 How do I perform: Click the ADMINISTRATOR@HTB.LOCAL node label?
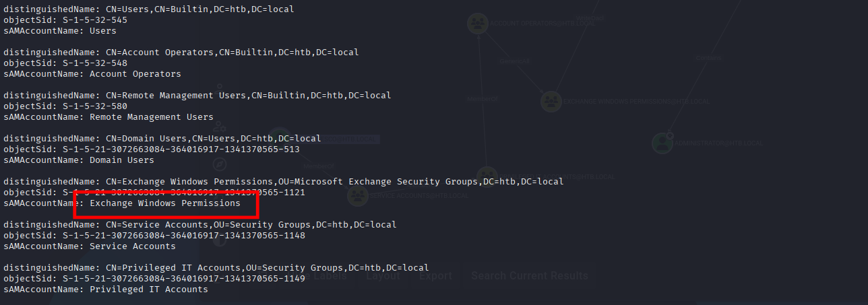[719, 143]
